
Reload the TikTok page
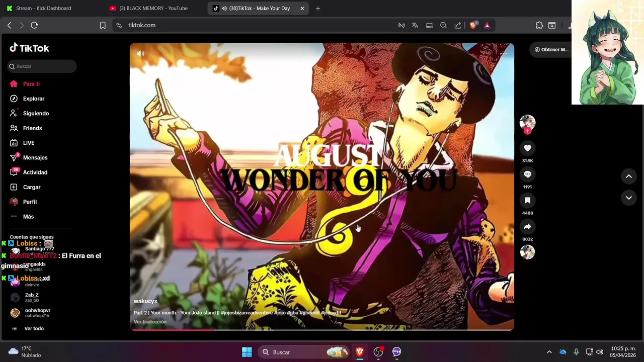(34, 25)
